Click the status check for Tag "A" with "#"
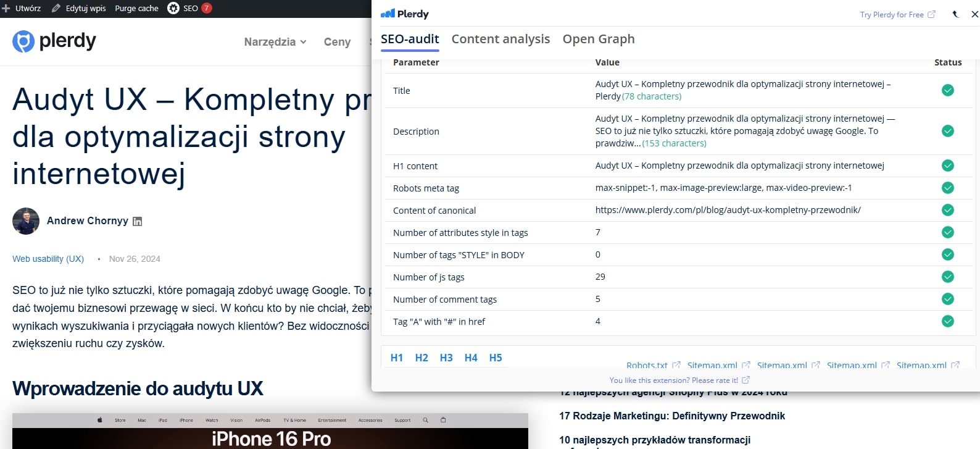Image resolution: width=980 pixels, height=449 pixels. pyautogui.click(x=948, y=321)
